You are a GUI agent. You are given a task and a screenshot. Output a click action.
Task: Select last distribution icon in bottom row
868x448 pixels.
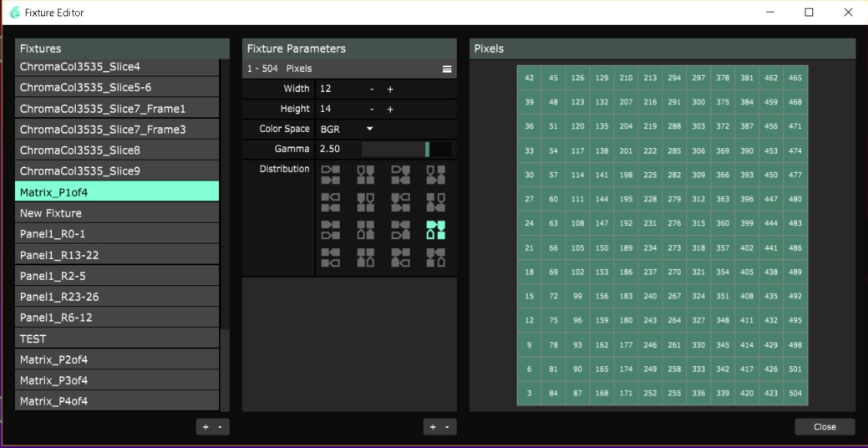[x=435, y=257]
